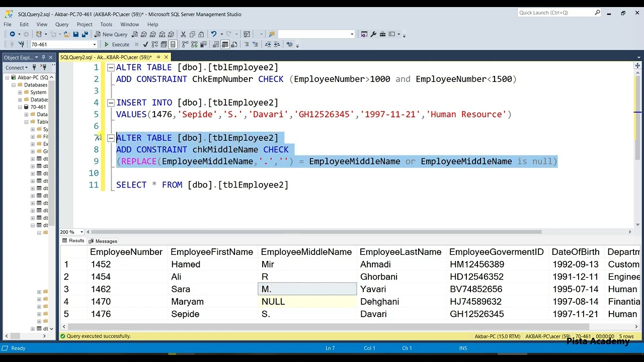Open a new DAX query

click(x=171, y=34)
